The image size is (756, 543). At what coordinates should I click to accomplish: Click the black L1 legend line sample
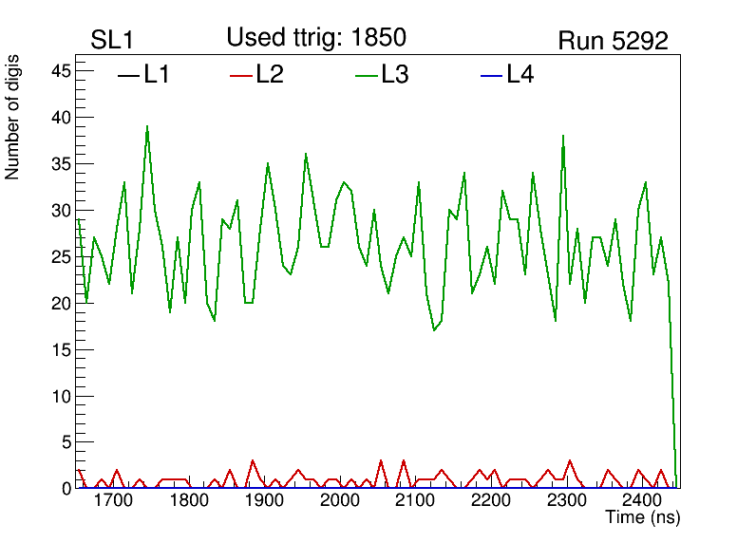pyautogui.click(x=128, y=76)
